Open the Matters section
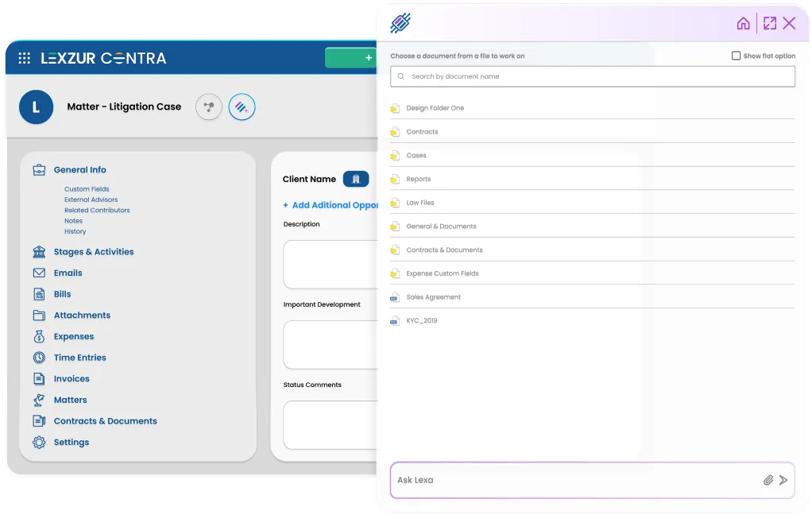 (71, 400)
